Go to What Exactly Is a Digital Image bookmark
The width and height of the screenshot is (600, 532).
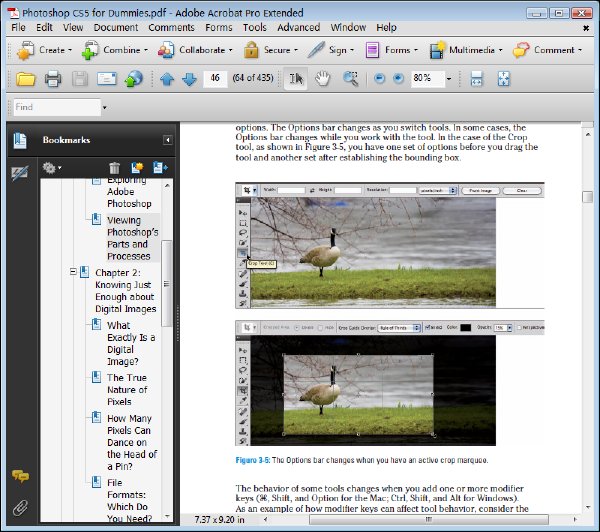[x=131, y=343]
